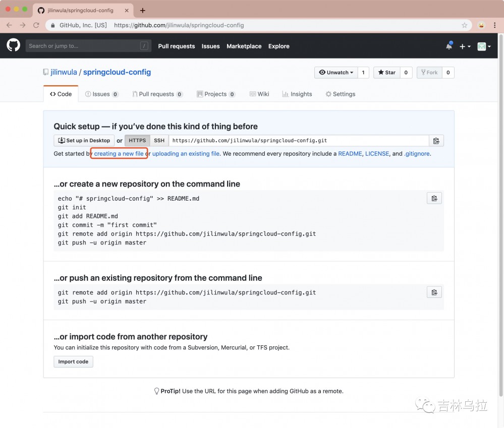Switch to the Projects tab
Image resolution: width=504 pixels, height=428 pixels.
216,94
